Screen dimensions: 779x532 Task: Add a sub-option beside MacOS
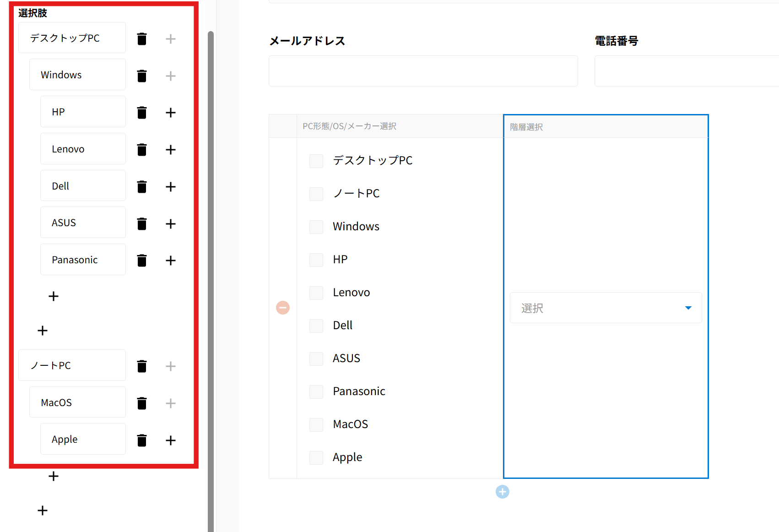point(171,403)
